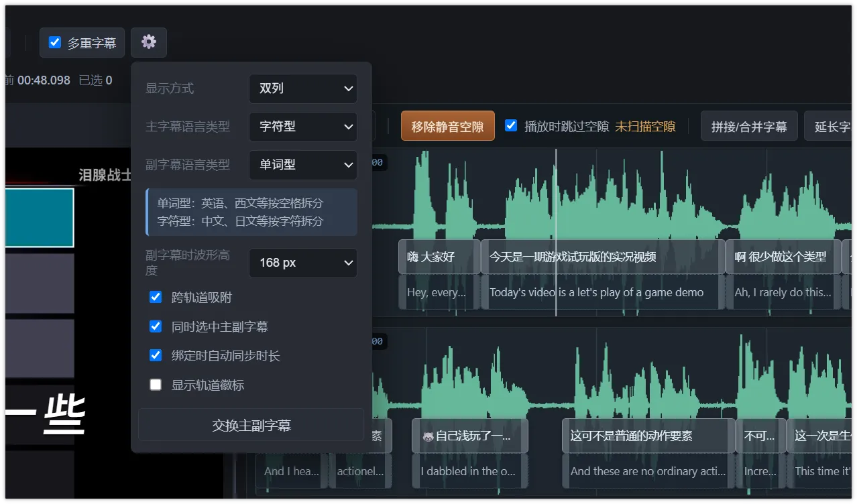The width and height of the screenshot is (857, 504).
Task: Click the teal highlighted box in video preview
Action: (x=39, y=218)
